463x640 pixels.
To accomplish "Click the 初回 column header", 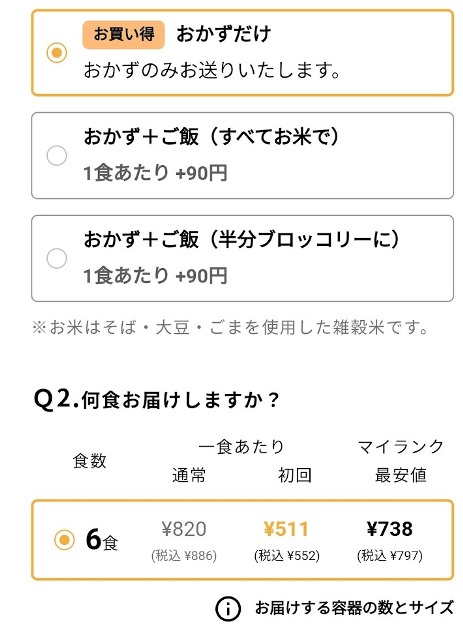I will click(x=294, y=476).
